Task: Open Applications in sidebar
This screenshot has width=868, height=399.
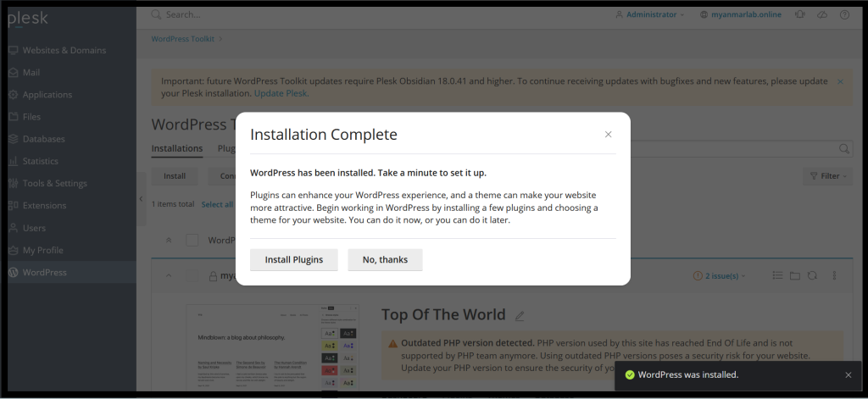Action: coord(47,95)
